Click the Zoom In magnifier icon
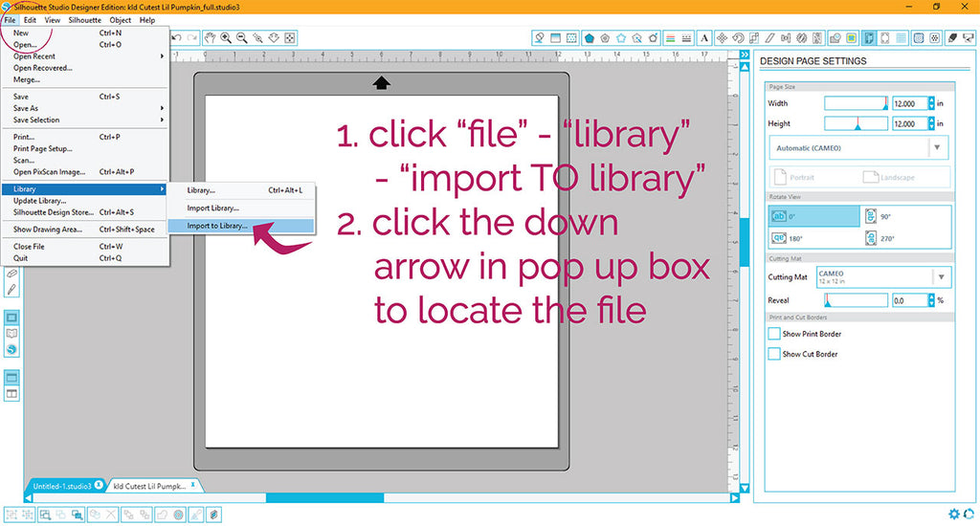This screenshot has width=980, height=526. click(x=226, y=38)
